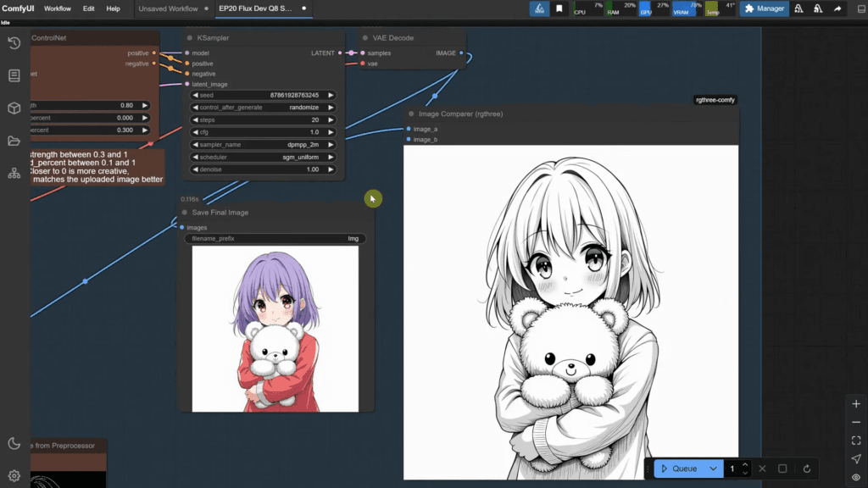The height and width of the screenshot is (488, 868).
Task: Click the bookmark icon in top bar
Action: point(559,8)
